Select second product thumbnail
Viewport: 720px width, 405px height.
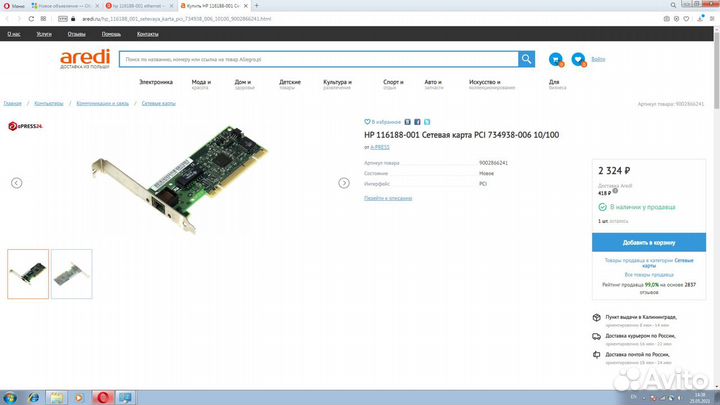(x=72, y=274)
